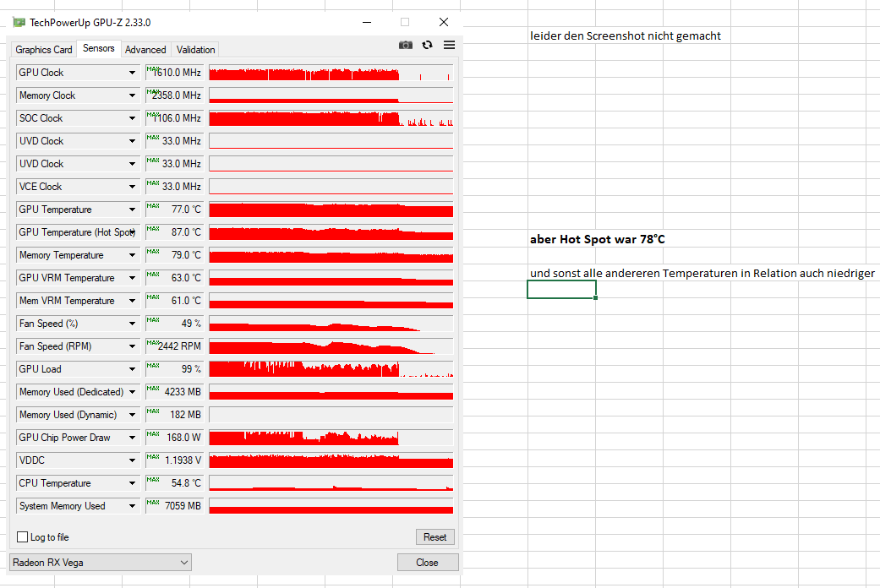Enable the Log to file checkbox
This screenshot has width=880, height=588.
[23, 537]
